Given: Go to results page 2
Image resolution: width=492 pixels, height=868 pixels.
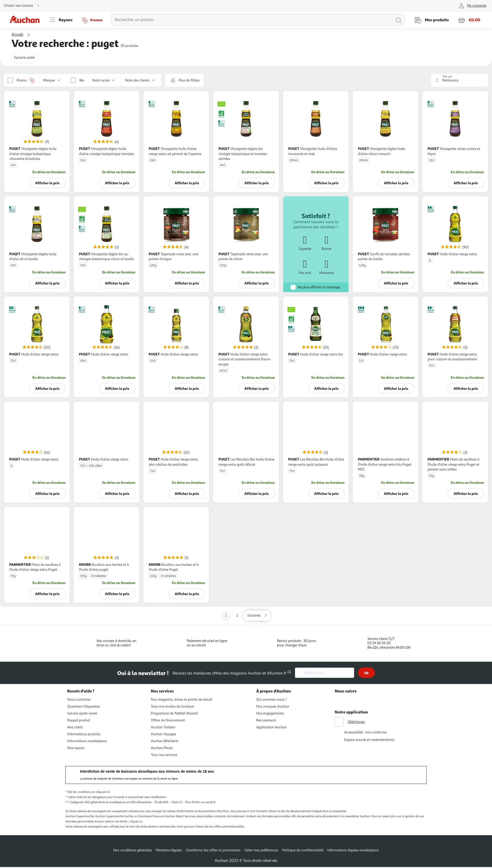Looking at the screenshot, I should pos(237,615).
